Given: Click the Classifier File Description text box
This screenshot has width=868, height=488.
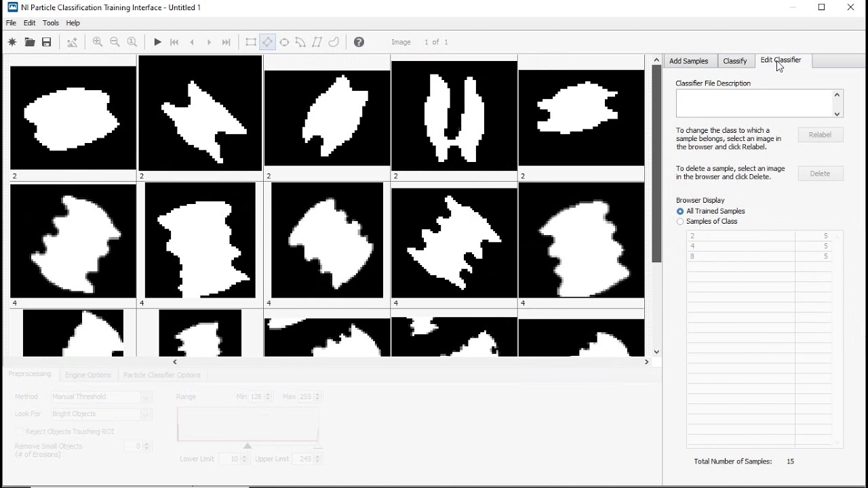Looking at the screenshot, I should (754, 104).
